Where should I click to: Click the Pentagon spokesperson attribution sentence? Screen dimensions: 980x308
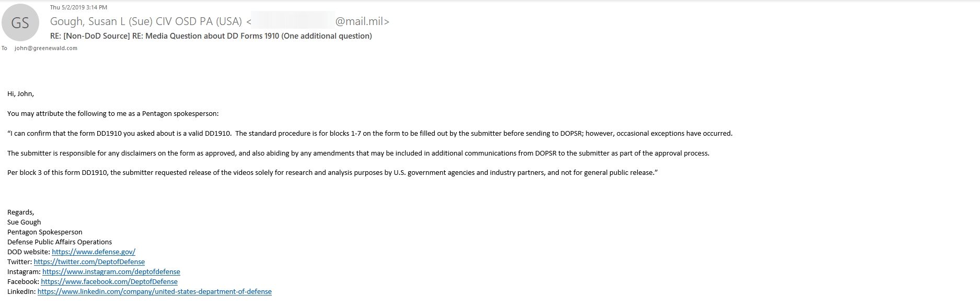pos(113,113)
